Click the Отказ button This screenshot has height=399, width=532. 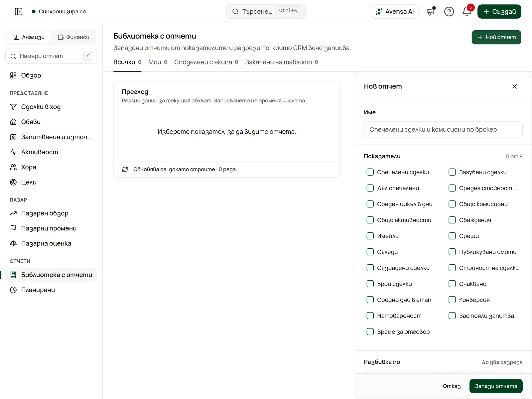point(452,386)
